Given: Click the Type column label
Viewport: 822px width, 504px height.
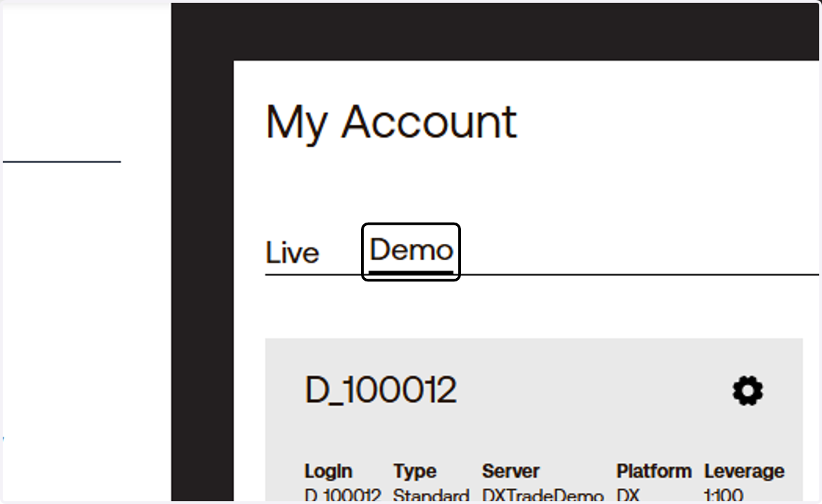Looking at the screenshot, I should pyautogui.click(x=415, y=471).
